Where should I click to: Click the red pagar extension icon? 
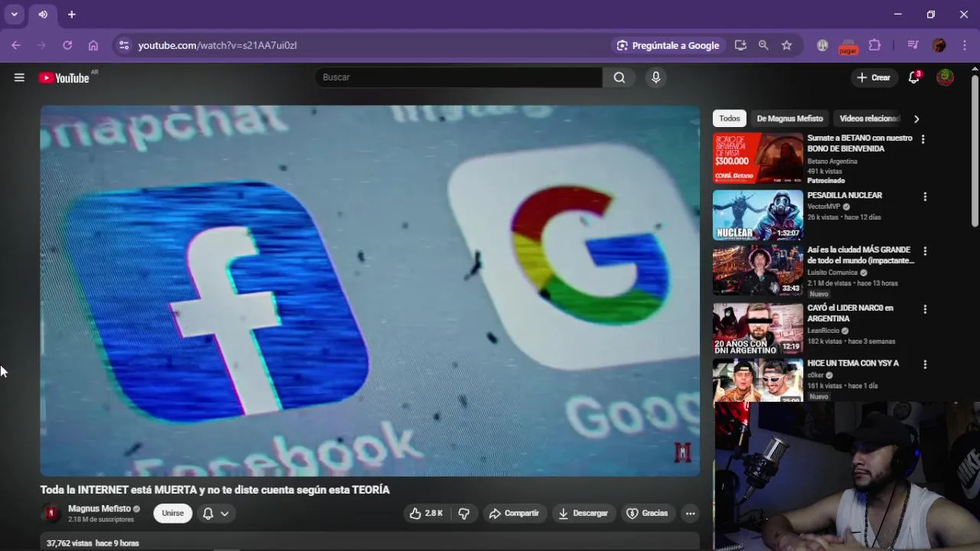(x=848, y=47)
